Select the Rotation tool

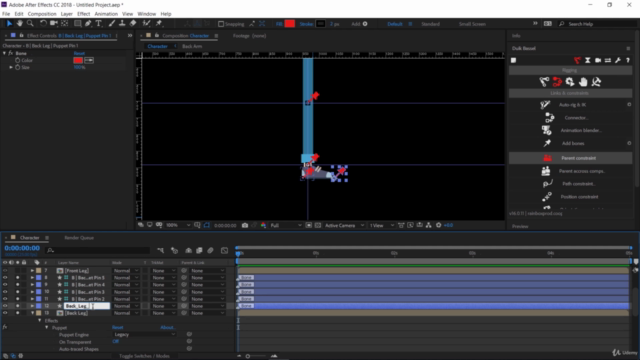[43, 24]
